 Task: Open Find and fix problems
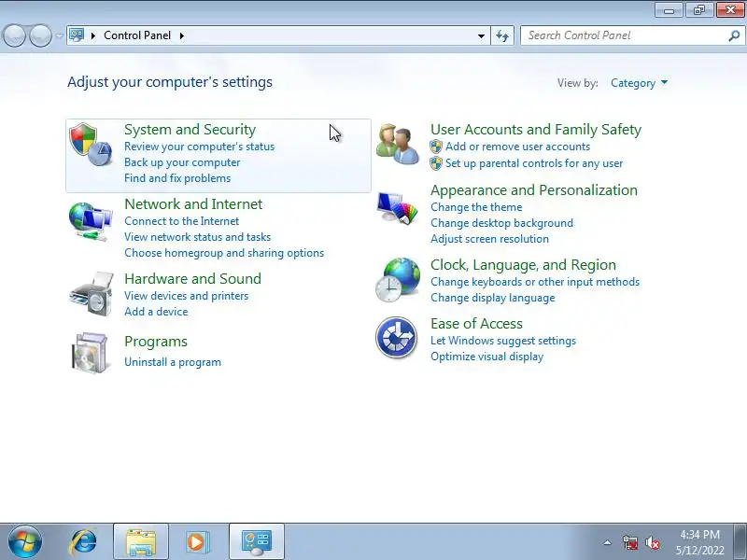pos(177,178)
